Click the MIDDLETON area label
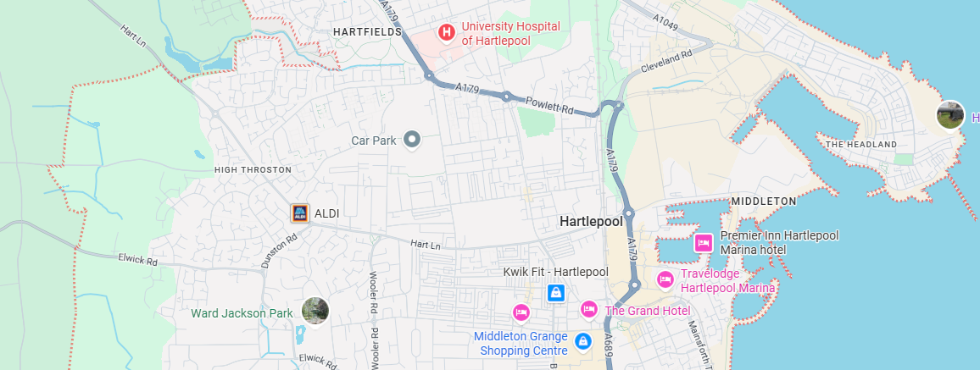The width and height of the screenshot is (980, 370). (x=764, y=201)
